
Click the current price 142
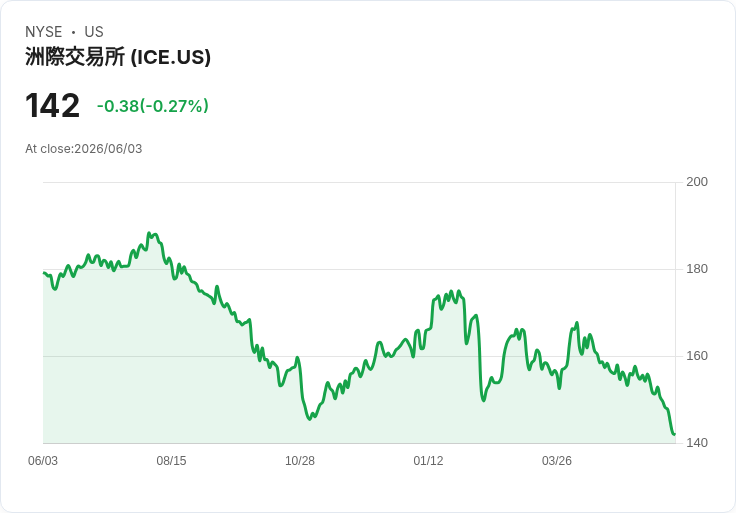point(53,106)
